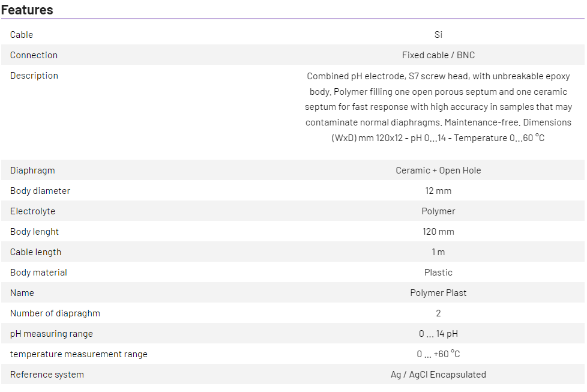
Task: Select the 'Polymer Plast' name value
Action: (x=438, y=293)
